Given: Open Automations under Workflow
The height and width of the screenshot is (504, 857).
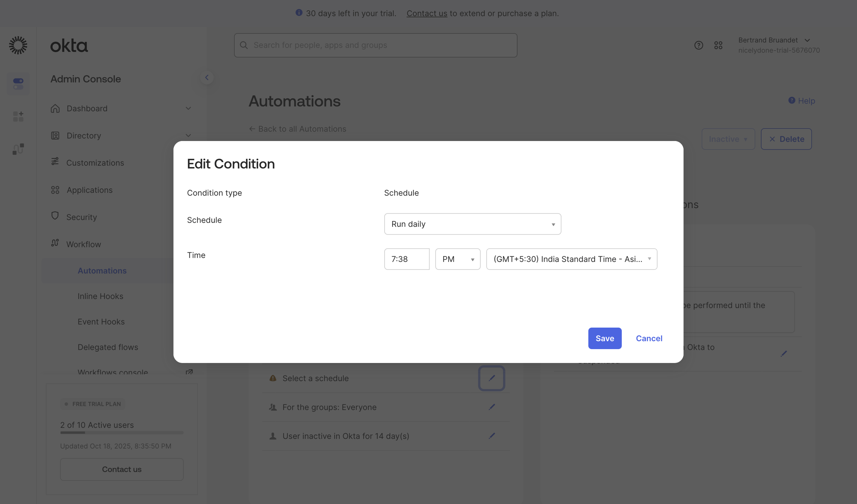Looking at the screenshot, I should 102,271.
